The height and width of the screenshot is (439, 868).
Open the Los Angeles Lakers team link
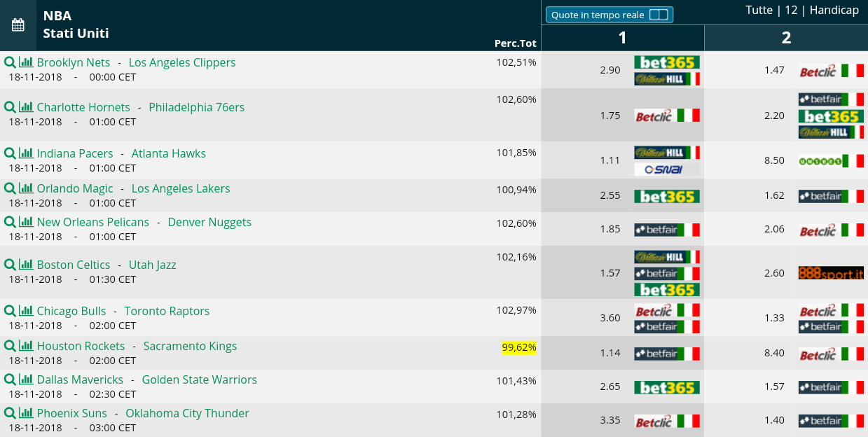coord(181,188)
